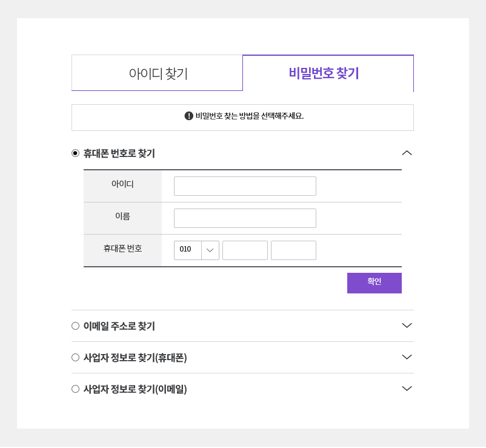
Task: Switch to the 아이디 찾기 tab
Action: (x=158, y=73)
